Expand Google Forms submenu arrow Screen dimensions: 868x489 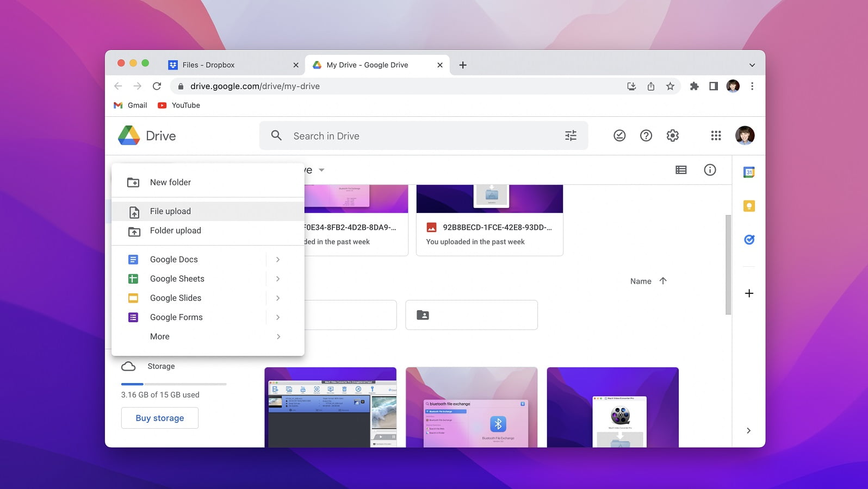pos(278,317)
